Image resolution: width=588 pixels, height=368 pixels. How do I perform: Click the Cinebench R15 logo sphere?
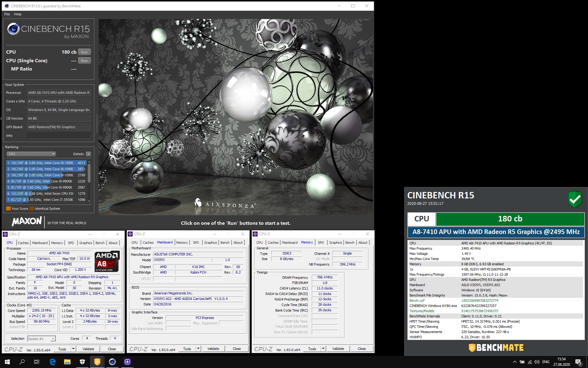click(13, 29)
